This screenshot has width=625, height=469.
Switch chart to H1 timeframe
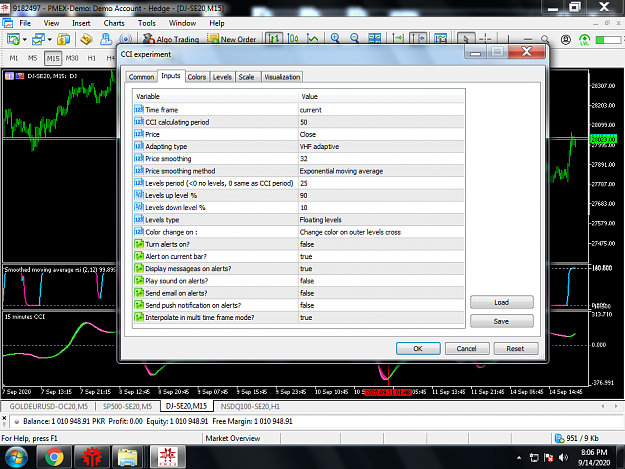(x=92, y=58)
